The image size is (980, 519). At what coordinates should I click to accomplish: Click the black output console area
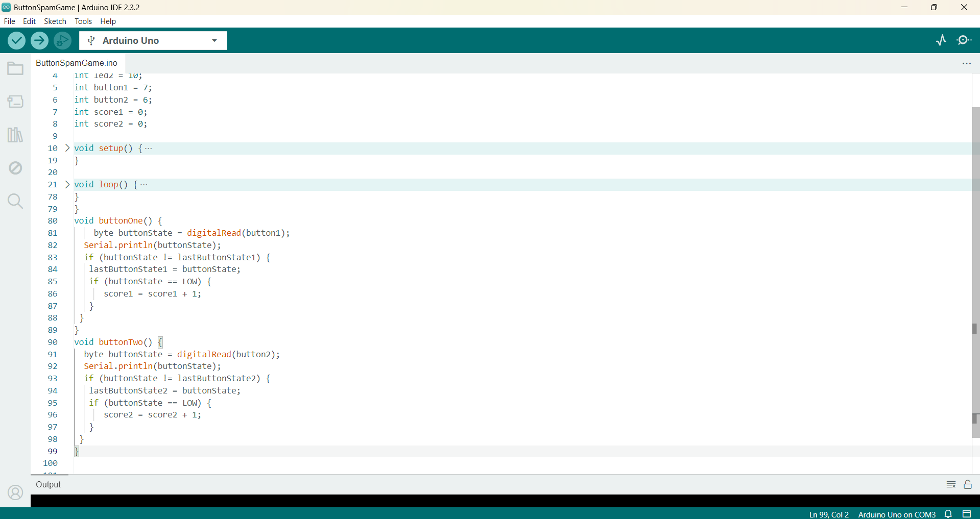tap(505, 501)
